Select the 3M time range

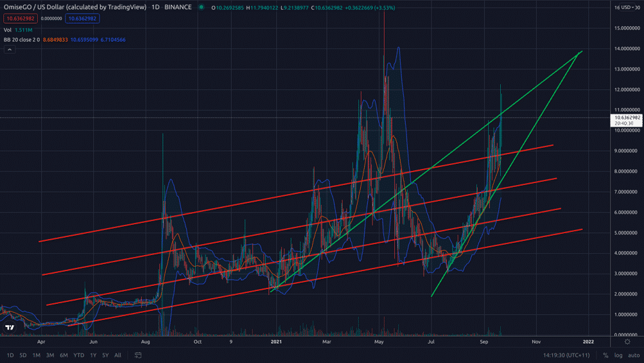(x=50, y=355)
